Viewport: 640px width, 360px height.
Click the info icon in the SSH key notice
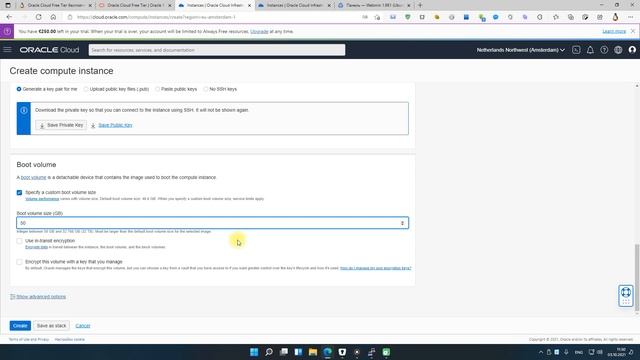[24, 110]
